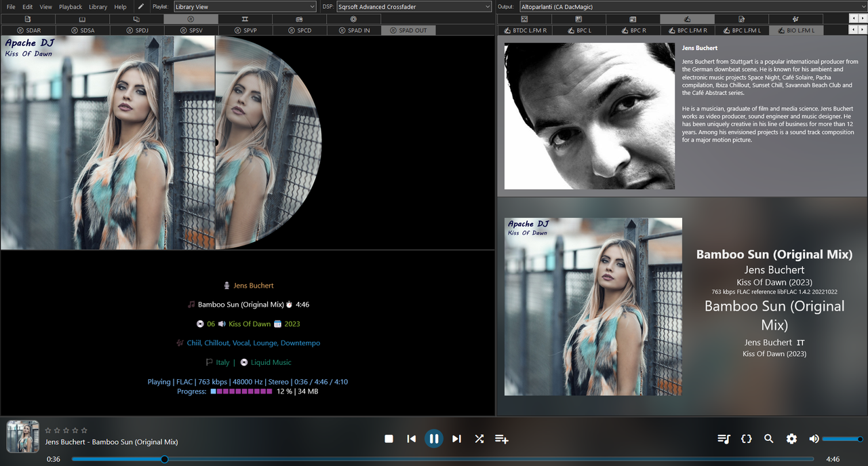Viewport: 868px width, 466px height.
Task: Open the Playlist dropdown showing Library View
Action: coord(244,7)
